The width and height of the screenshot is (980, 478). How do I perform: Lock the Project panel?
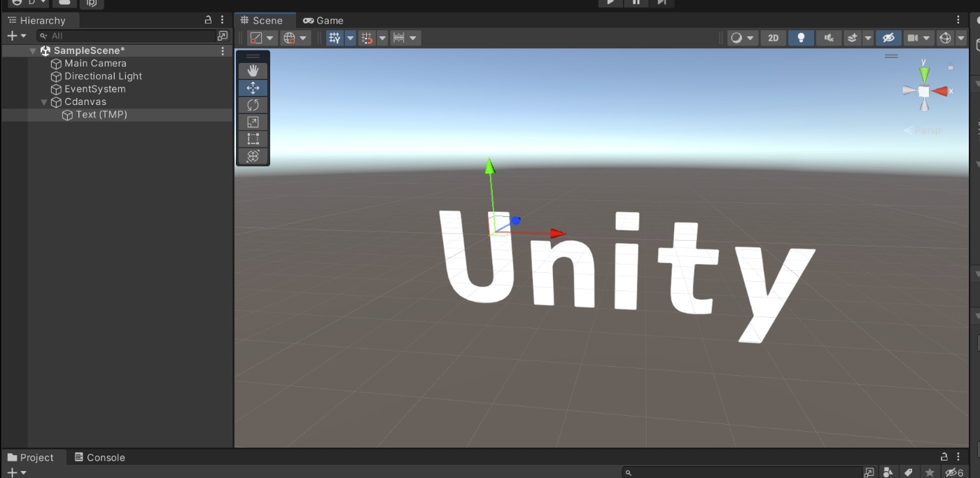click(944, 457)
